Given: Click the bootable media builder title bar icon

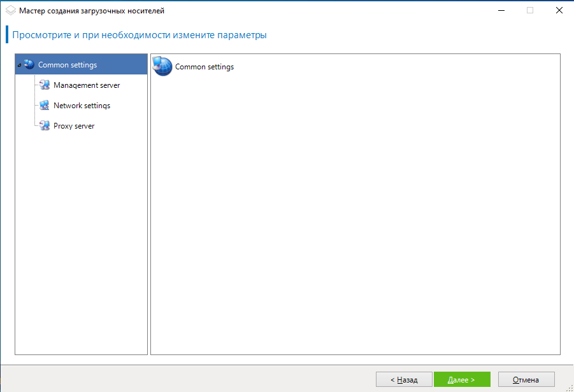Looking at the screenshot, I should (x=10, y=11).
